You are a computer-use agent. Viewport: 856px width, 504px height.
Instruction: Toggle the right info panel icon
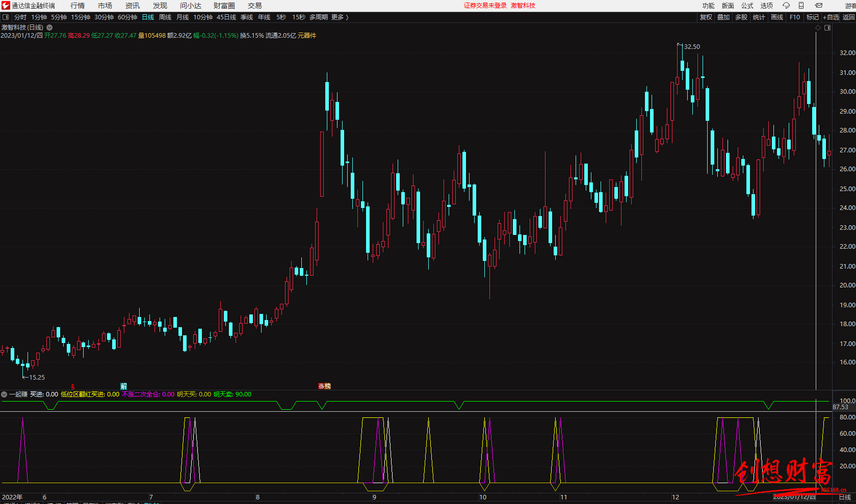(827, 28)
